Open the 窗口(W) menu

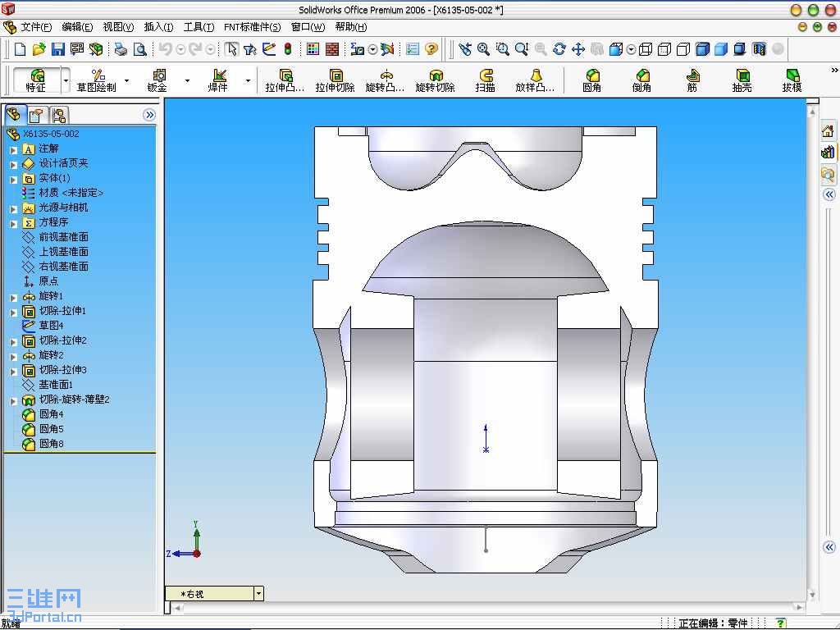pos(308,27)
